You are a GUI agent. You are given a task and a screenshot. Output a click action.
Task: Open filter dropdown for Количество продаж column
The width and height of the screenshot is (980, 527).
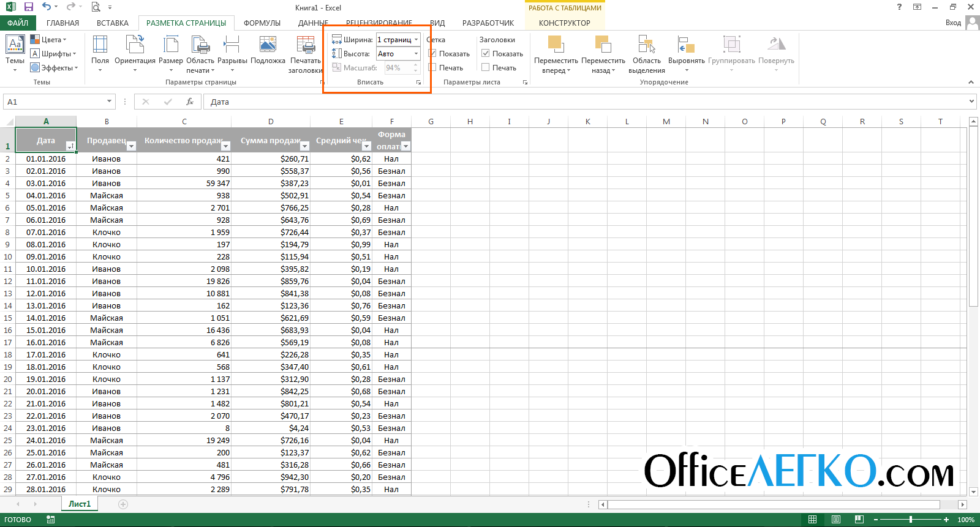(x=225, y=146)
